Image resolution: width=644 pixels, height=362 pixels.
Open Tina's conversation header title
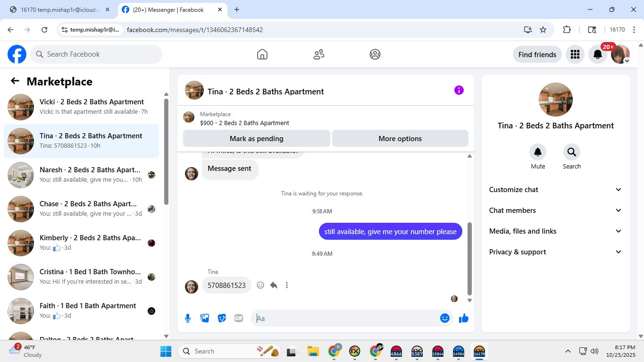[x=266, y=92]
